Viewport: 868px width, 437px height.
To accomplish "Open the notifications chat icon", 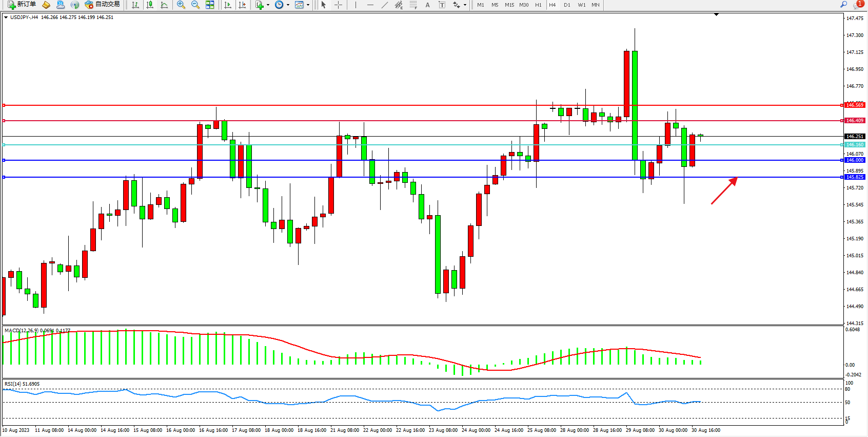I will [857, 5].
